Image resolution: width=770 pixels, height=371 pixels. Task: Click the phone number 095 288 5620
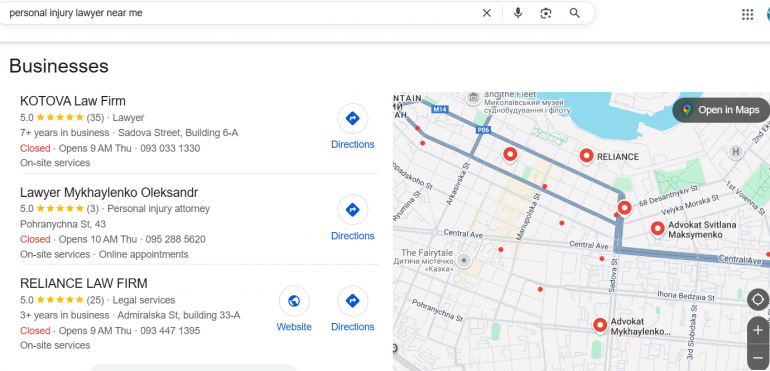(x=176, y=239)
